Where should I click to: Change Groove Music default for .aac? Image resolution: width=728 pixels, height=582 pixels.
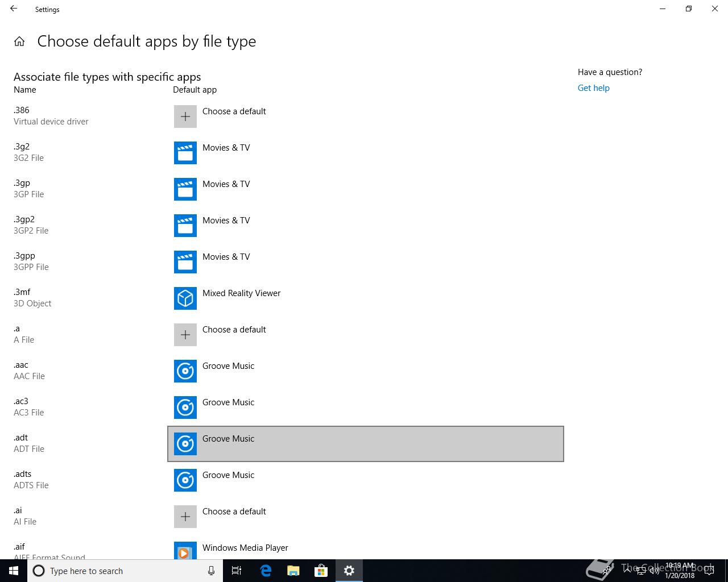(366, 371)
